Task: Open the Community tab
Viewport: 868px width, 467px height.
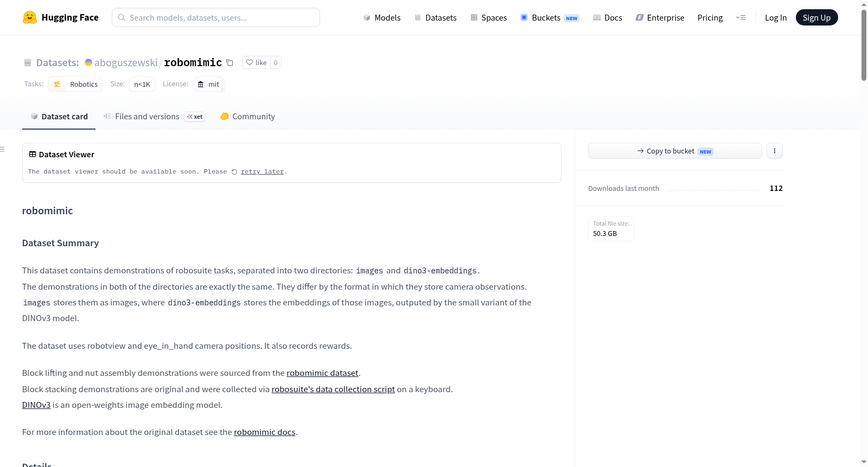Action: (x=247, y=117)
